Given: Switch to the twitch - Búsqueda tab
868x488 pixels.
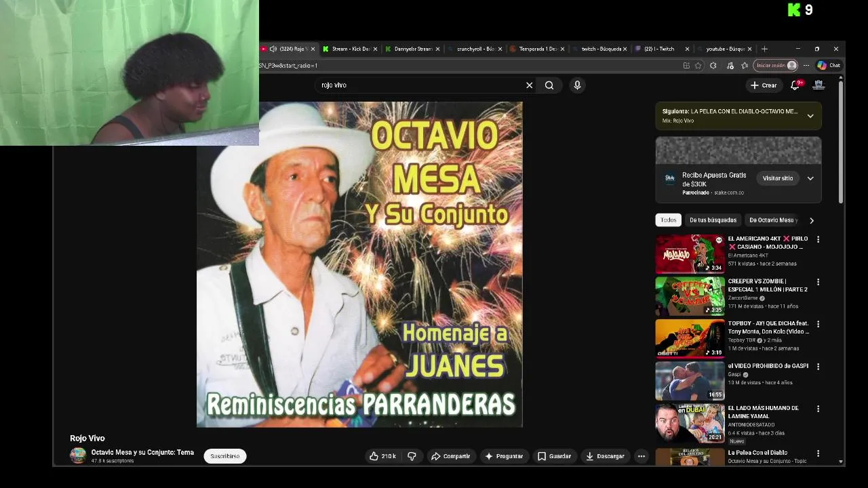Looking at the screenshot, I should (x=599, y=49).
